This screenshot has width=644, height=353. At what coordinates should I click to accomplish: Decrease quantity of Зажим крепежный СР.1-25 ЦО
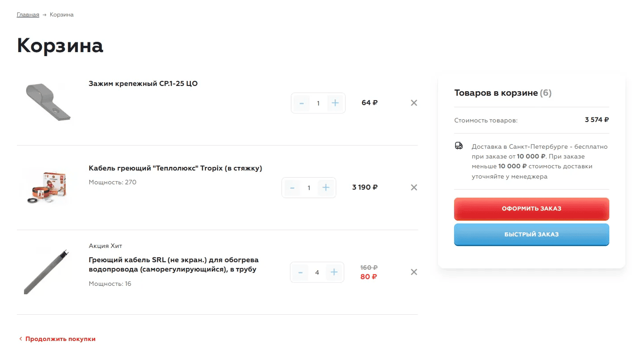pos(302,103)
